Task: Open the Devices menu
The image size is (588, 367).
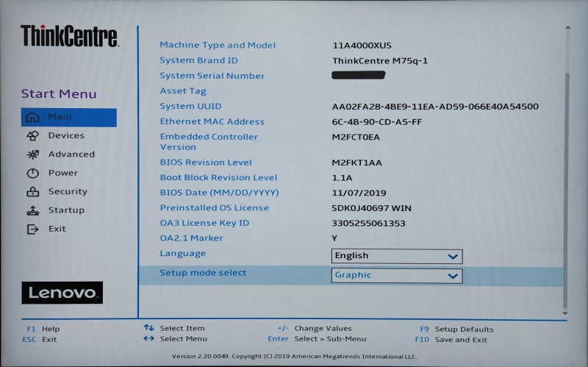Action: [x=66, y=135]
